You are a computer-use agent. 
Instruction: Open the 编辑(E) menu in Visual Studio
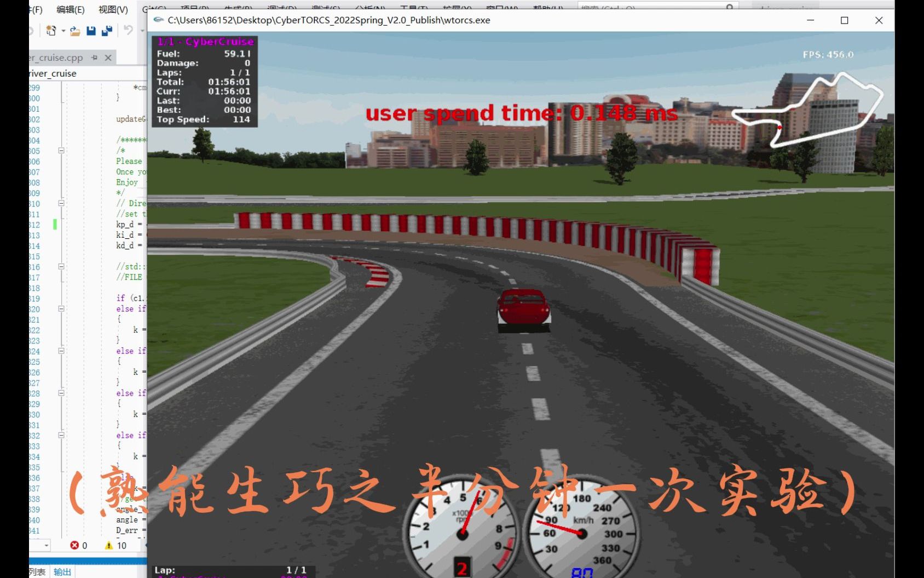[x=71, y=9]
